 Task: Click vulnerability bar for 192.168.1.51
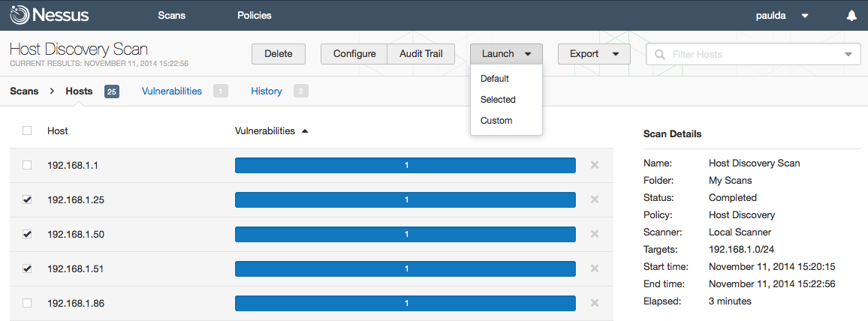[x=405, y=268]
